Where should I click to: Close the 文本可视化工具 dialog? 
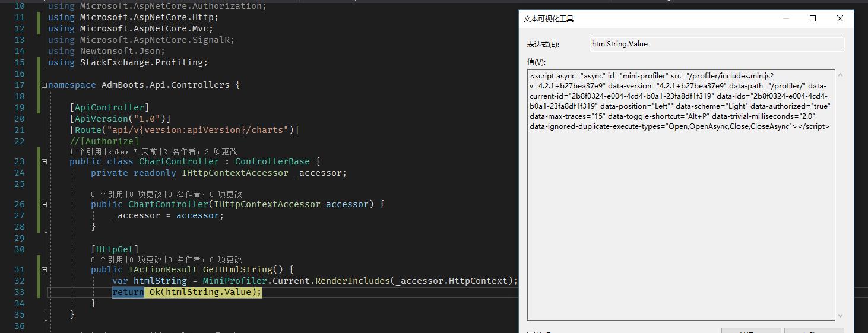(840, 18)
